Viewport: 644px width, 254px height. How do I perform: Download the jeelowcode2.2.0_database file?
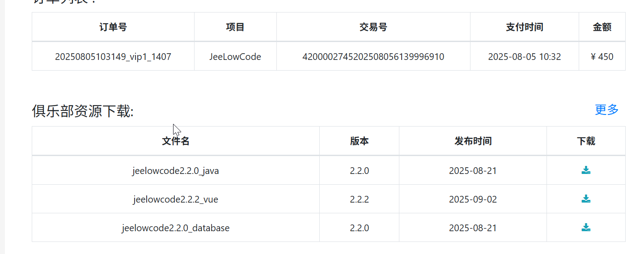(x=586, y=227)
